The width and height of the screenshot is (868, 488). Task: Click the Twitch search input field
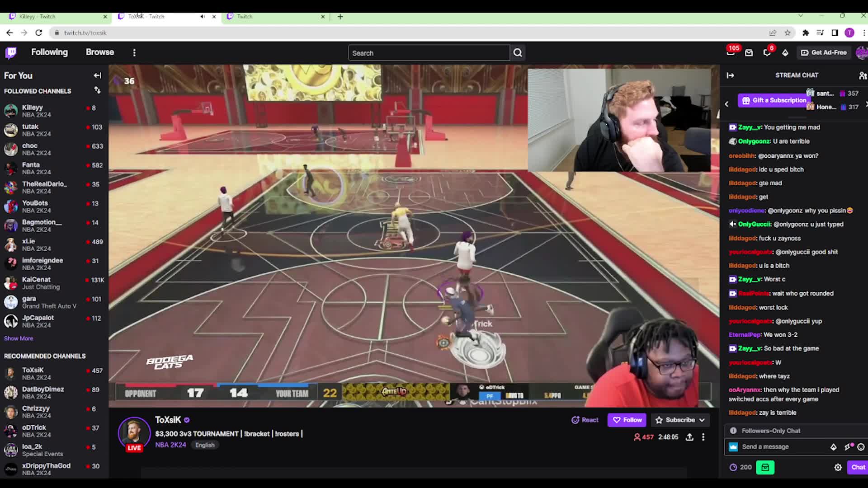point(429,53)
